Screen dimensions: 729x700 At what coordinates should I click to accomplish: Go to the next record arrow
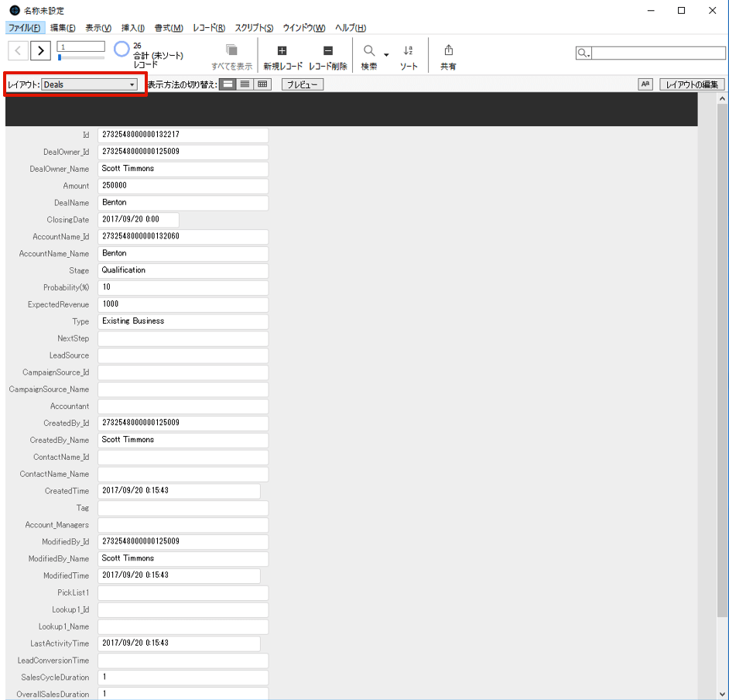(41, 51)
